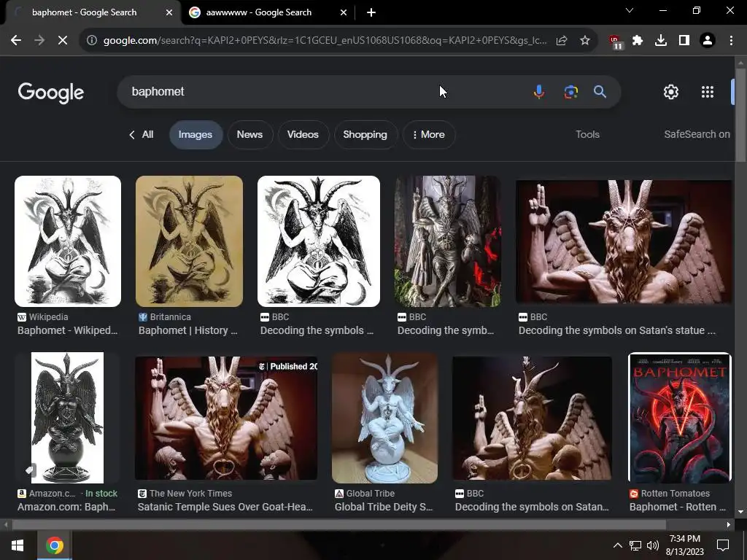This screenshot has width=747, height=560.
Task: Open Google quick settings gear
Action: (x=671, y=92)
